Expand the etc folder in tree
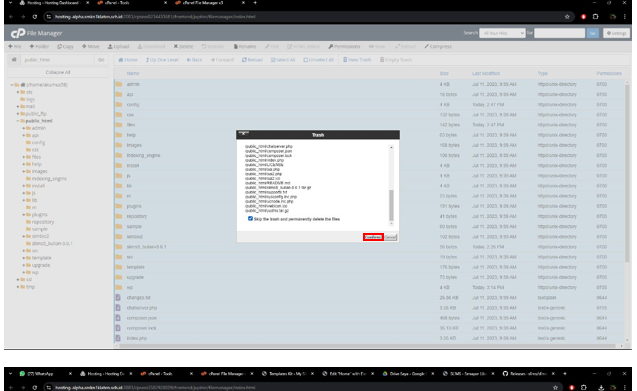This screenshot has width=637, height=391. [18, 92]
